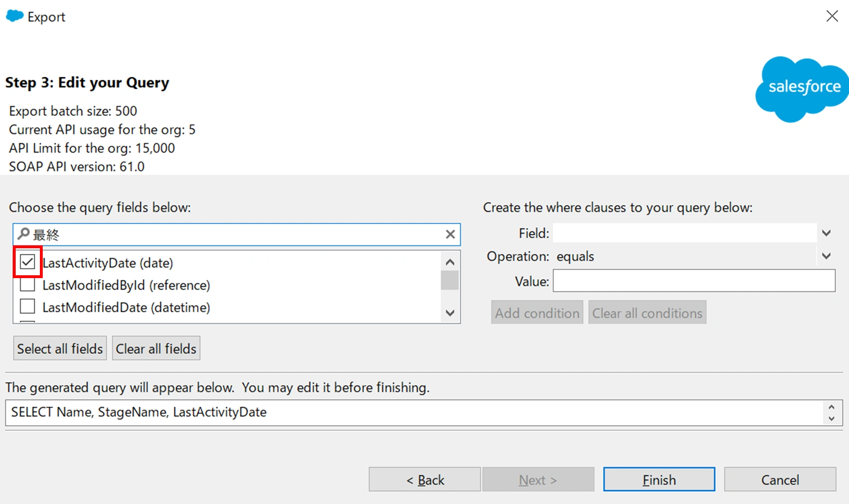Close the Export dialog window
This screenshot has height=504, width=849.
(x=832, y=16)
